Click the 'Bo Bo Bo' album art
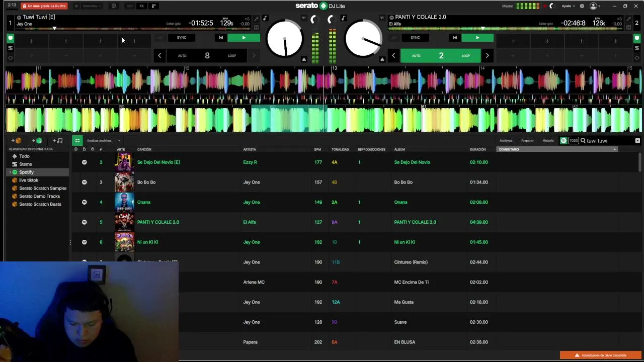 [x=124, y=183]
